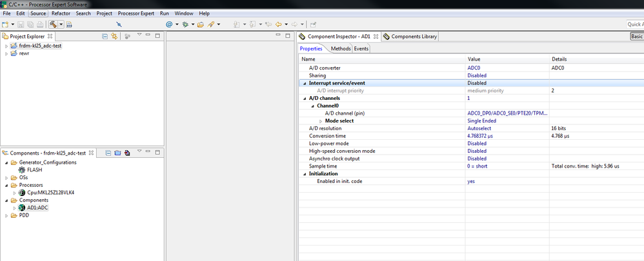The image size is (644, 261).
Task: Click the blue folder icon in Components view
Action: [x=118, y=153]
